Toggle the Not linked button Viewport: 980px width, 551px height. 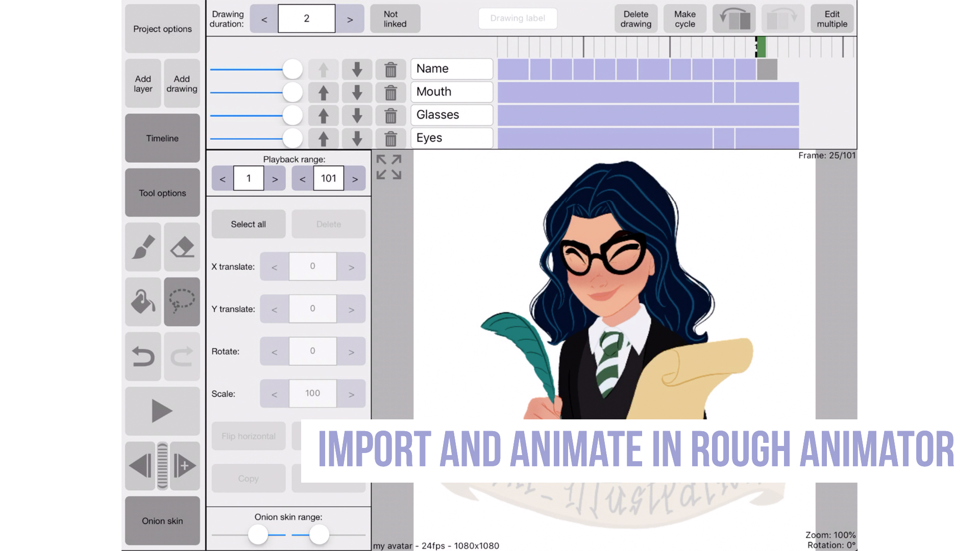coord(395,19)
